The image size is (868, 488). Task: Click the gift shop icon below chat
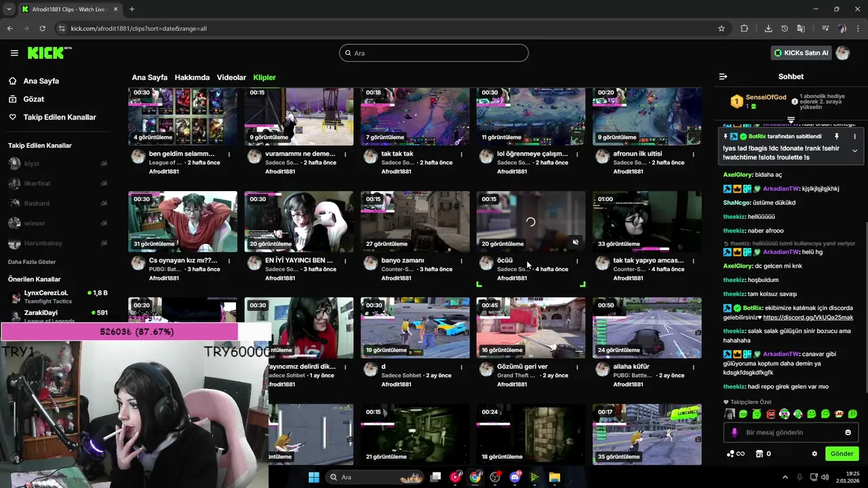(759, 453)
